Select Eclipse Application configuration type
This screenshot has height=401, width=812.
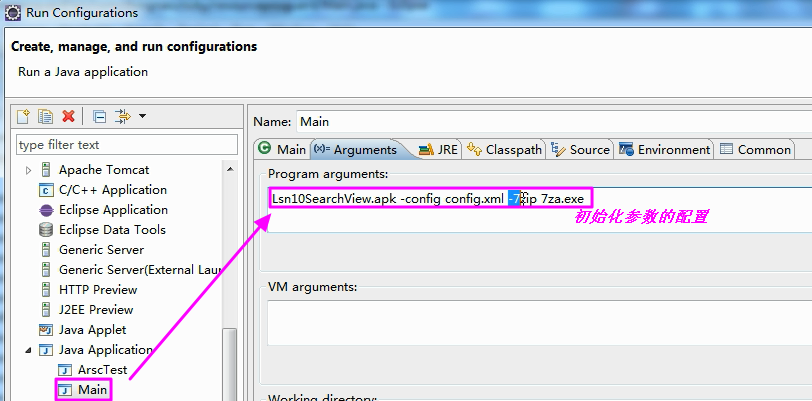tap(113, 210)
